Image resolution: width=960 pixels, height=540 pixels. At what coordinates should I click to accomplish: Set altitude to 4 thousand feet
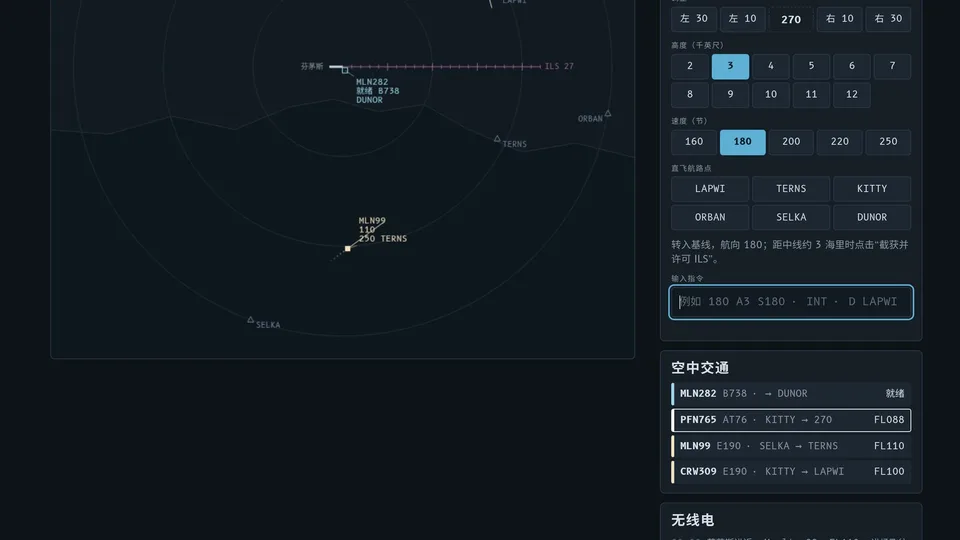(x=770, y=66)
